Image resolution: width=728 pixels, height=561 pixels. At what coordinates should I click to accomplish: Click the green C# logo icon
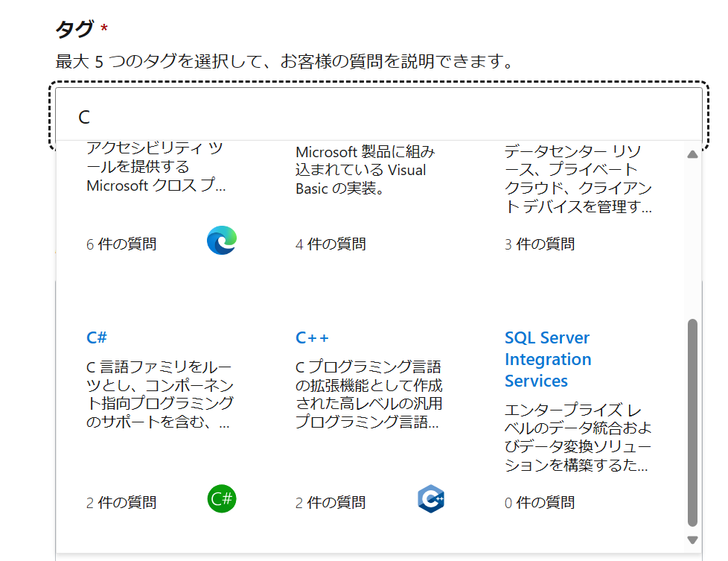click(222, 498)
